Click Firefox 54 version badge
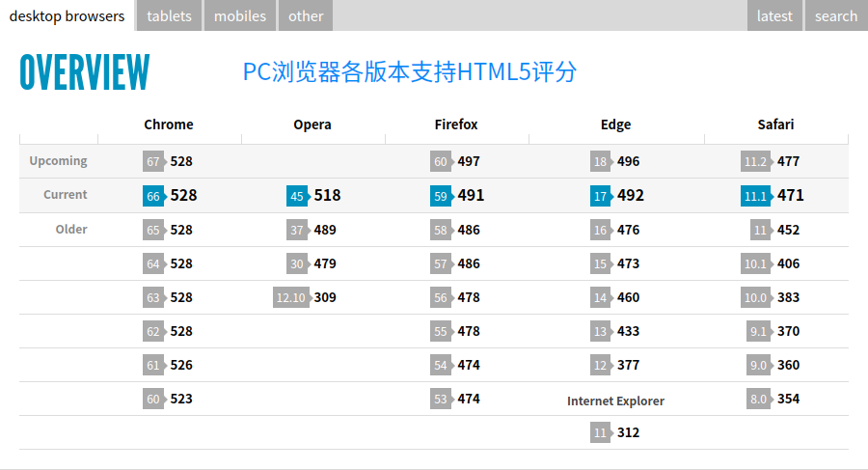The width and height of the screenshot is (868, 470). click(441, 365)
